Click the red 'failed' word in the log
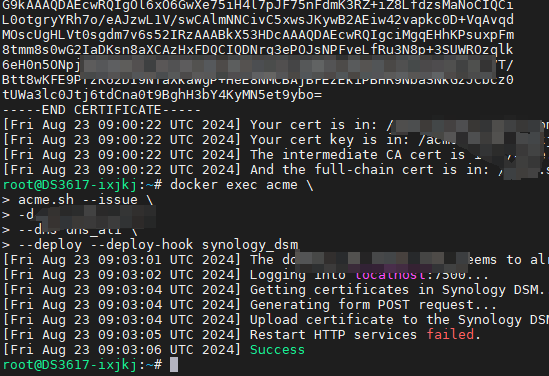The height and width of the screenshot is (376, 549). tap(450, 335)
